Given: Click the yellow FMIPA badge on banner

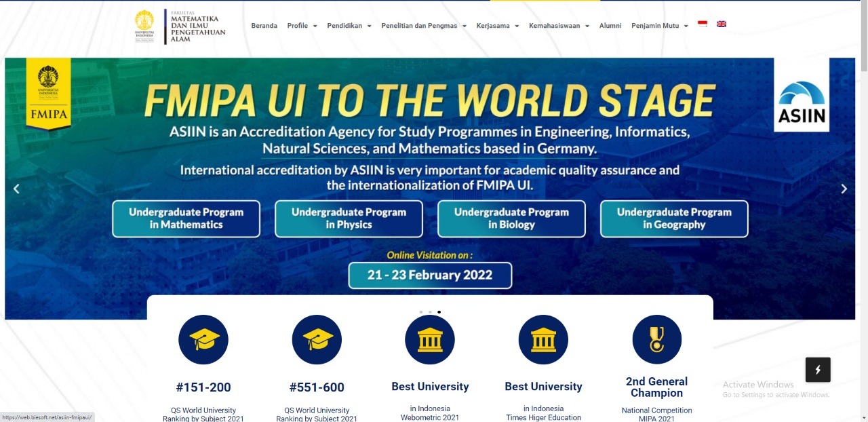Looking at the screenshot, I should click(48, 93).
